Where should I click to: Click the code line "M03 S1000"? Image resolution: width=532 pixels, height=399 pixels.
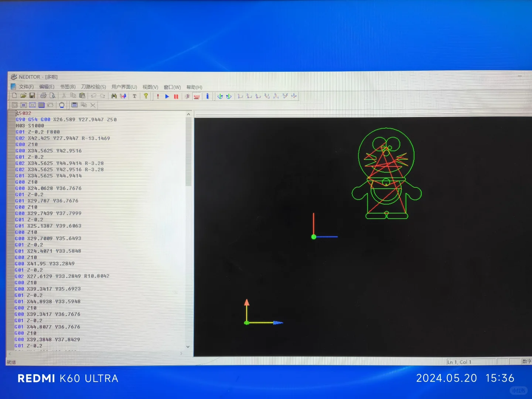(x=30, y=126)
